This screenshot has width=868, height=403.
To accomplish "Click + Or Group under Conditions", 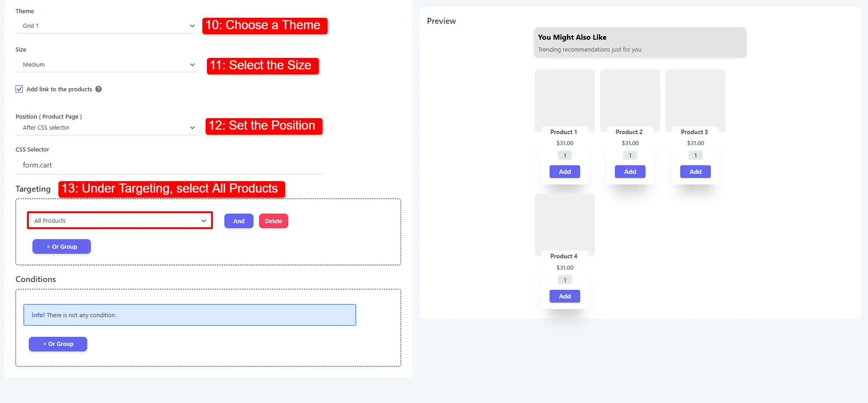I will (58, 344).
